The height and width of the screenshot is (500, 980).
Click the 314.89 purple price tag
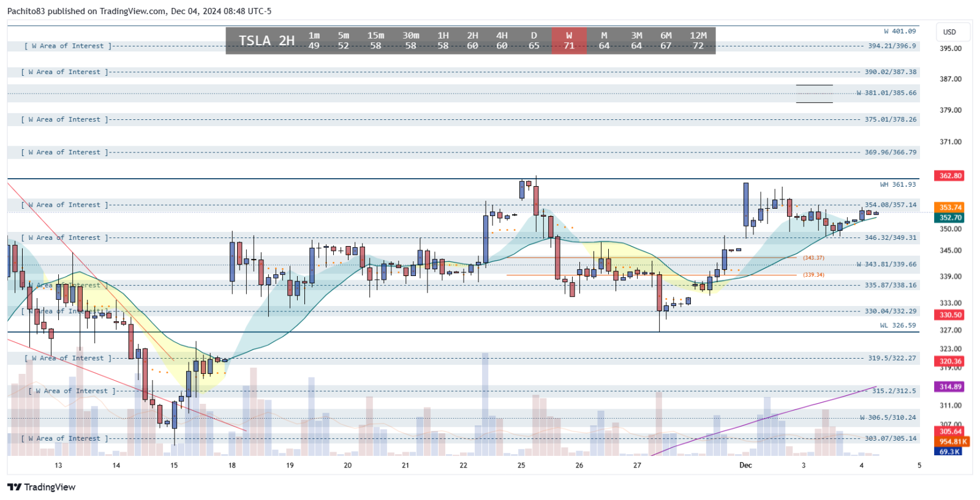pos(950,387)
